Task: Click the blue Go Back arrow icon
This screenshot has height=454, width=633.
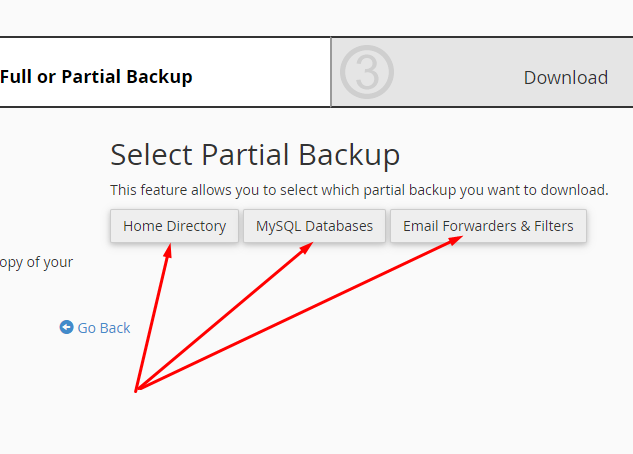Action: click(67, 327)
